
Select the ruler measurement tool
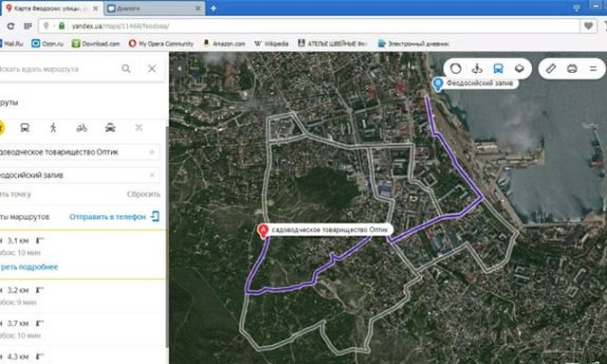tap(551, 69)
